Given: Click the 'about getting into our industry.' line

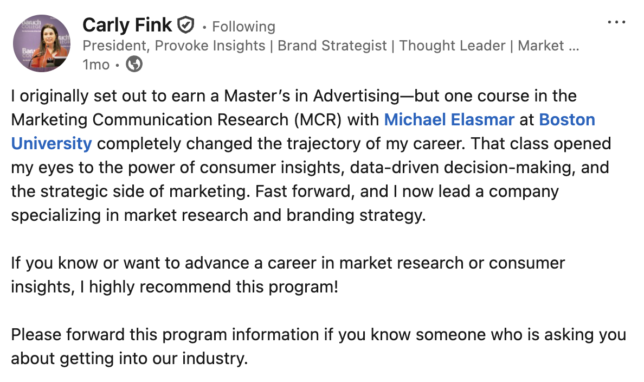Looking at the screenshot, I should click(129, 358).
